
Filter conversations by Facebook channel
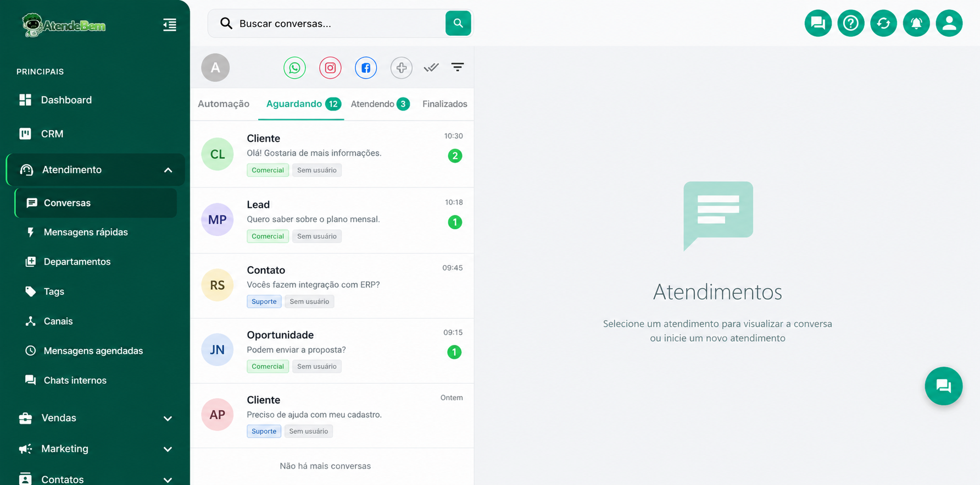coord(366,68)
